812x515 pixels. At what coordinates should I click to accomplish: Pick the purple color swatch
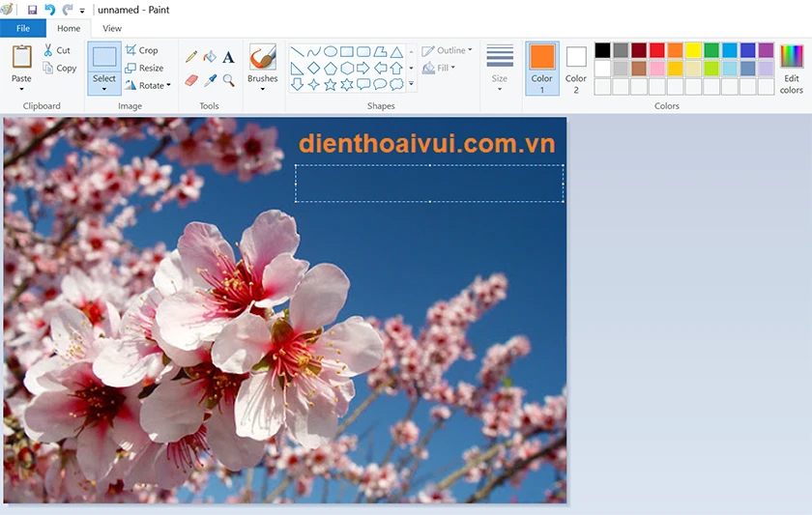(766, 50)
